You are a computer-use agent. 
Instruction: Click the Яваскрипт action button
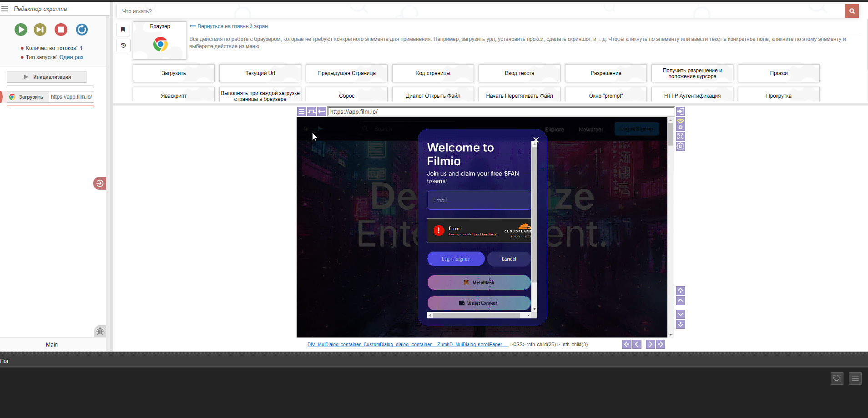tap(173, 96)
